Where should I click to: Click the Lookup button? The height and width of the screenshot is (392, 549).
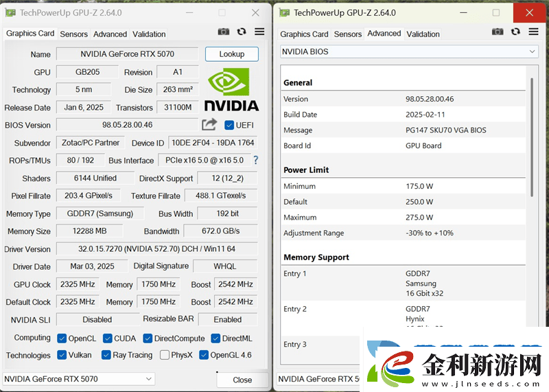click(x=232, y=54)
